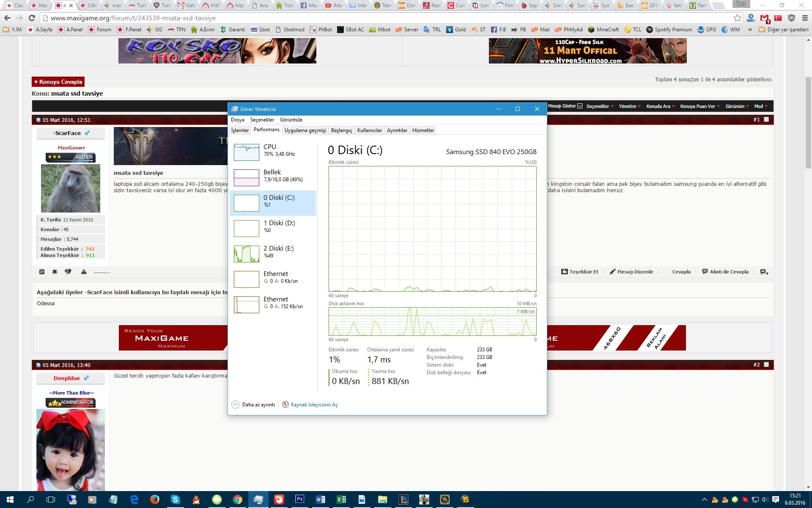812x508 pixels.
Task: Open the Spotify Premium bookmark
Action: tap(669, 30)
